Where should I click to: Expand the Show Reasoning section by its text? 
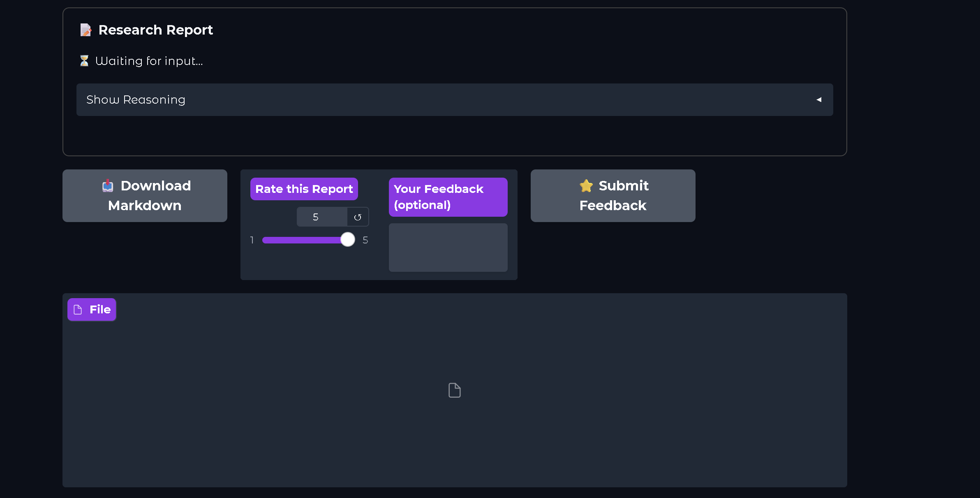136,100
